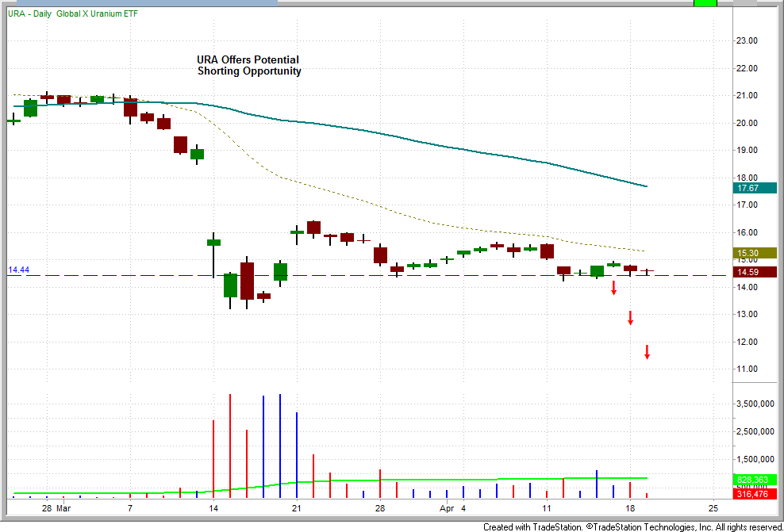Screen dimensions: 784x532
Task: Click the 2,500,000 volume axis label
Action: click(x=755, y=431)
